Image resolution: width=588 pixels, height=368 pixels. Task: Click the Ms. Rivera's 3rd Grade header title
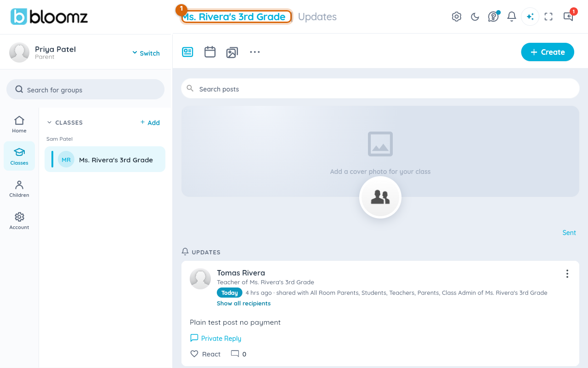234,17
